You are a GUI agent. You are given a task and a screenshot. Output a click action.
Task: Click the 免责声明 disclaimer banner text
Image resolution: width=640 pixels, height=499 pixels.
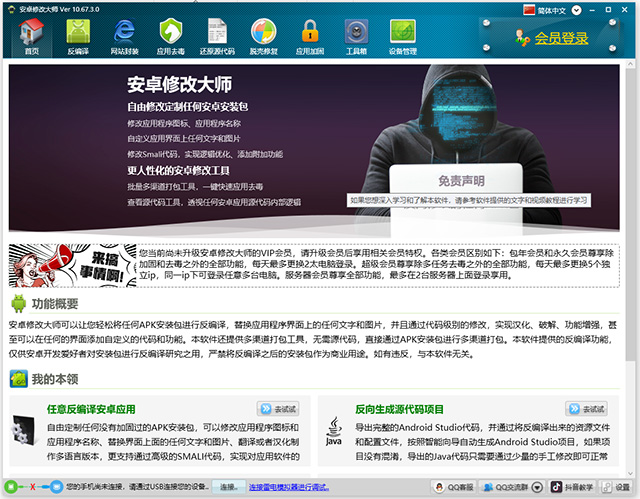461,181
